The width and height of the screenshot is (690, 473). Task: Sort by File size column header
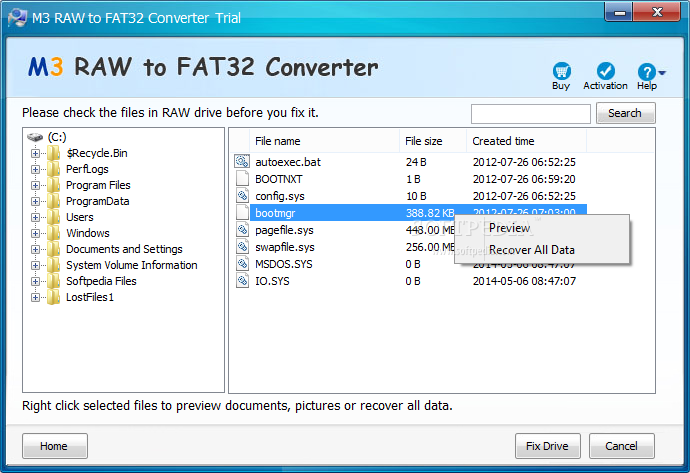tap(433, 141)
